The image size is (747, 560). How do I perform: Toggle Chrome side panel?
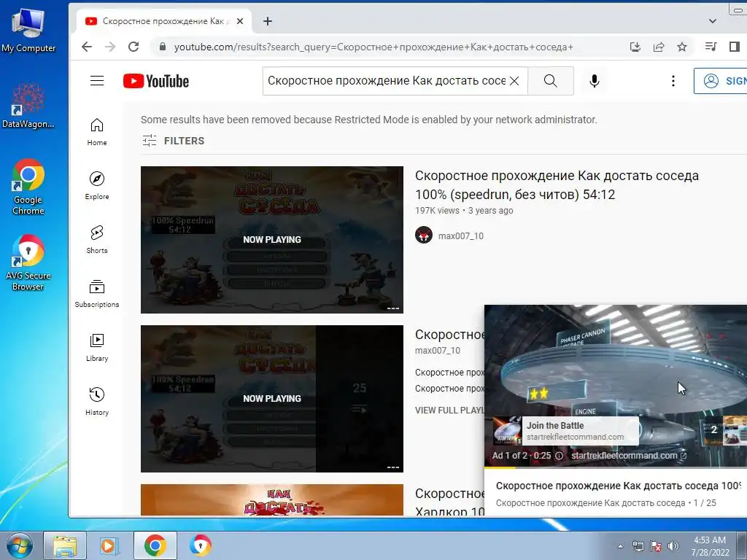coord(734,47)
